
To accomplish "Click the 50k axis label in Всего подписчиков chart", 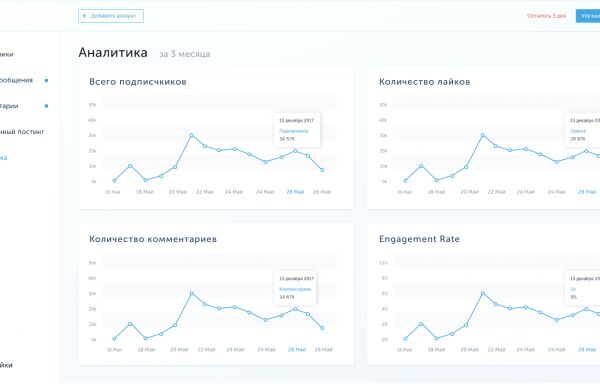I will pos(92,105).
